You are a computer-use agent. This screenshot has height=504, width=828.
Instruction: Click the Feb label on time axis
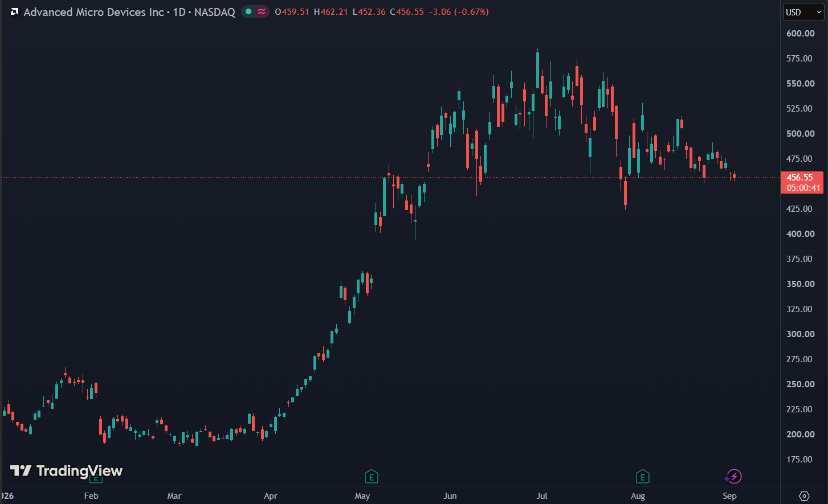click(x=91, y=496)
